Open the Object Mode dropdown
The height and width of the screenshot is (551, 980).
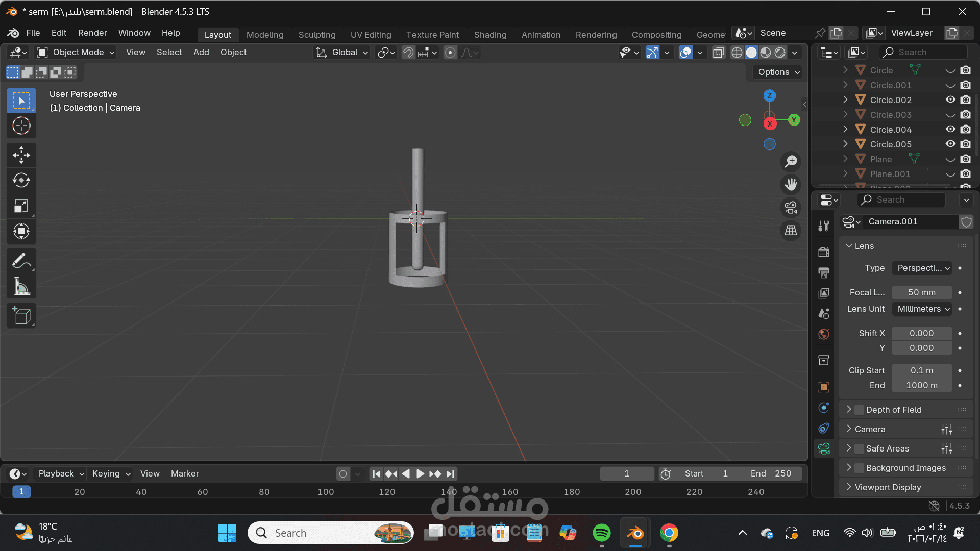tap(77, 52)
